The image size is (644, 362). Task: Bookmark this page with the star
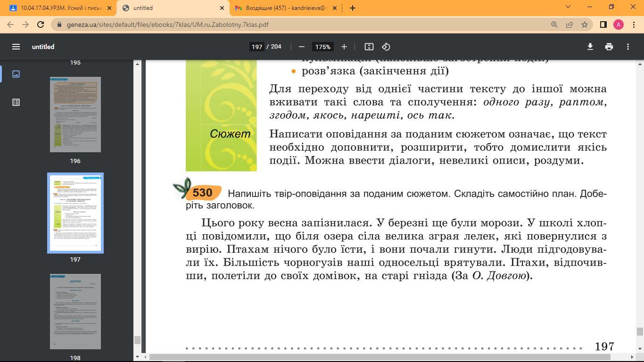(585, 25)
